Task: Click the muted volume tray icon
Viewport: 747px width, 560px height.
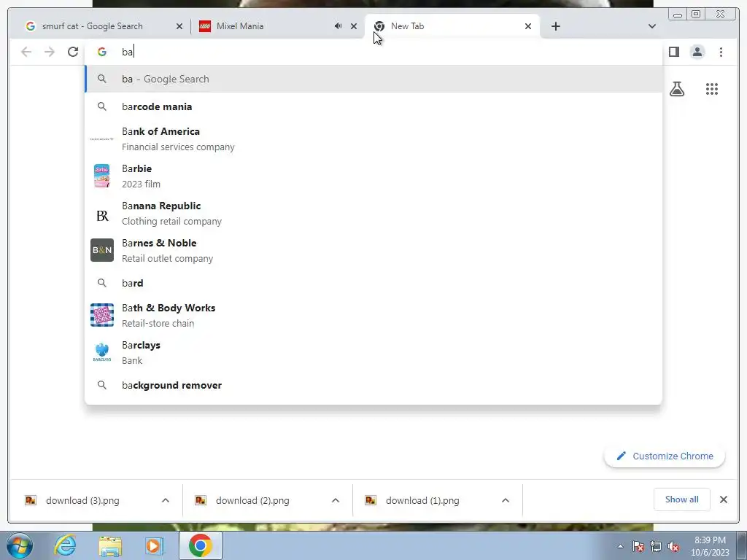Action: (673, 546)
